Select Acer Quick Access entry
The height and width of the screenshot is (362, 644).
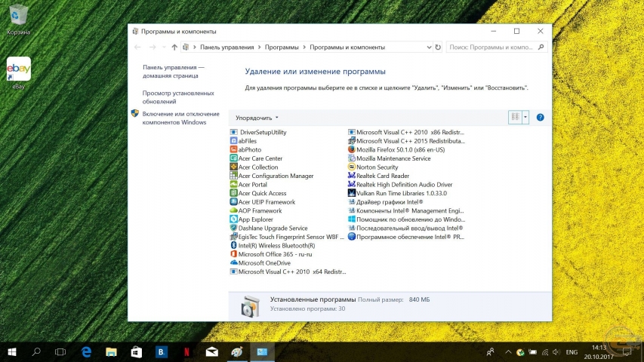pos(258,193)
